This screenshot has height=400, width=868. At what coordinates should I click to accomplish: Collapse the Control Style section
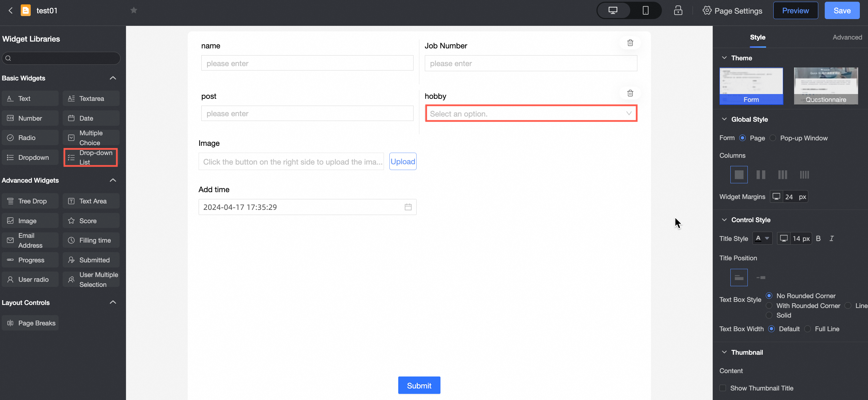click(724, 219)
